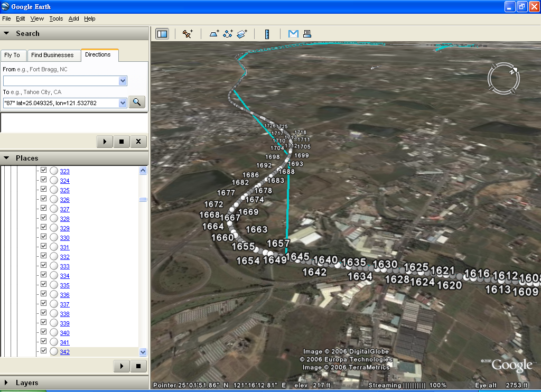Viewport: 541px width, 392px height.
Task: Click track point label 1663 on map
Action: point(256,229)
